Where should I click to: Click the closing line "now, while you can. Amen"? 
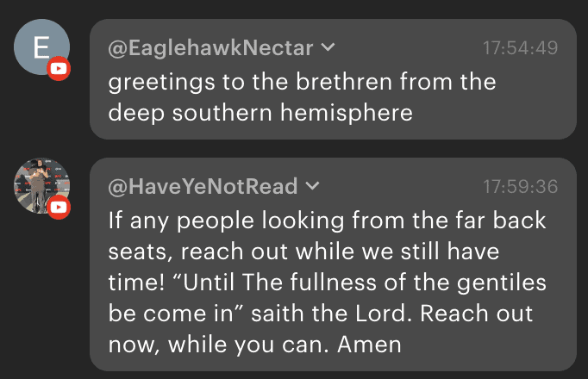255,344
